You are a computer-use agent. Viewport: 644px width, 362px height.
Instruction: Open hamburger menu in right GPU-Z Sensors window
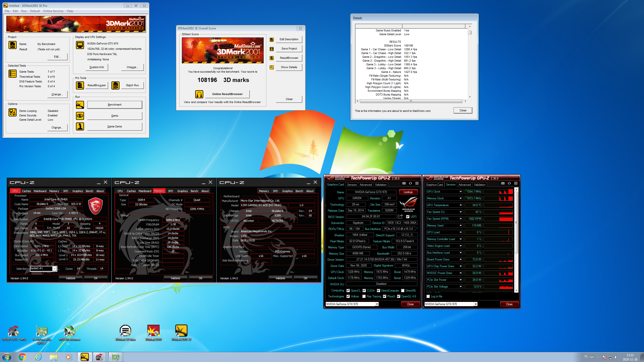(x=516, y=184)
